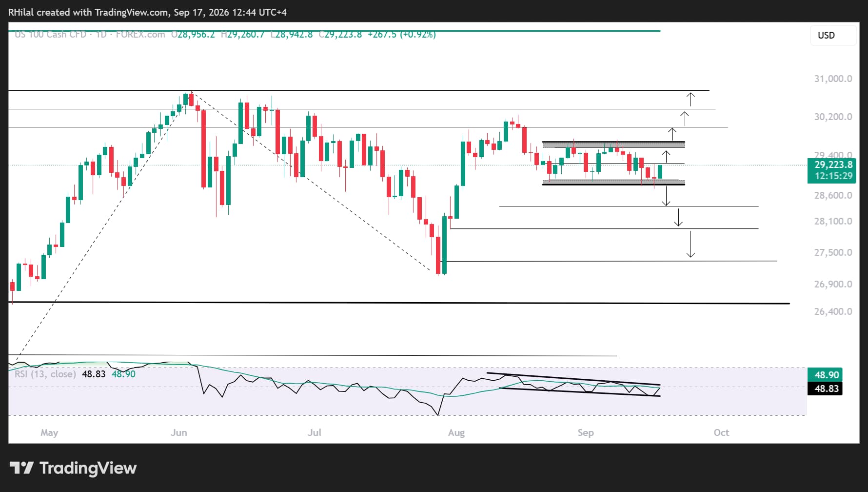The height and width of the screenshot is (492, 868).
Task: Click the RSI value tag 48.90
Action: coord(825,375)
